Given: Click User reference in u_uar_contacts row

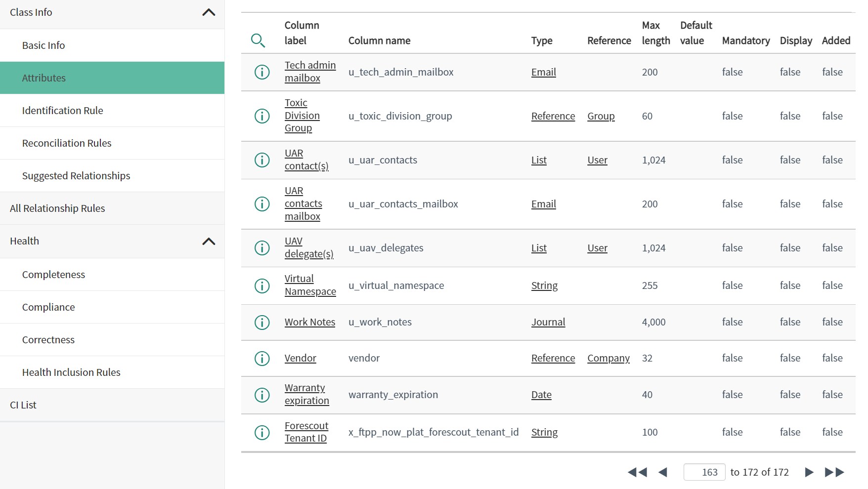Looking at the screenshot, I should click(597, 160).
